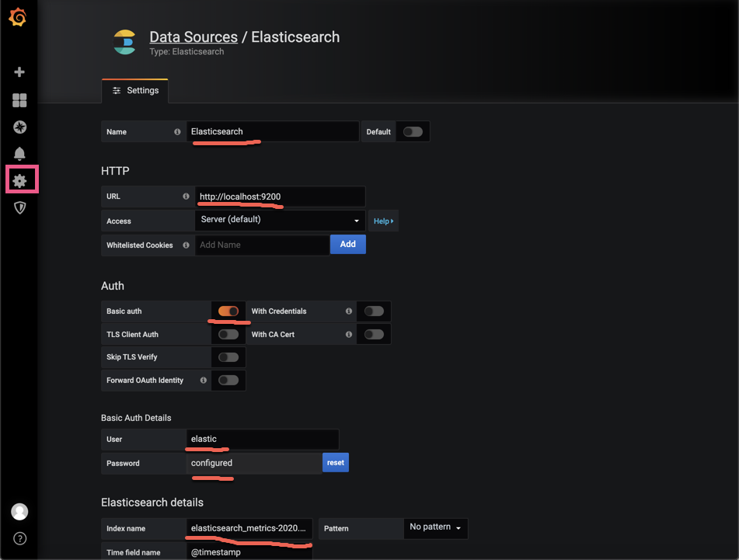The image size is (739, 560).
Task: Click the Grafana logo icon
Action: pyautogui.click(x=19, y=17)
